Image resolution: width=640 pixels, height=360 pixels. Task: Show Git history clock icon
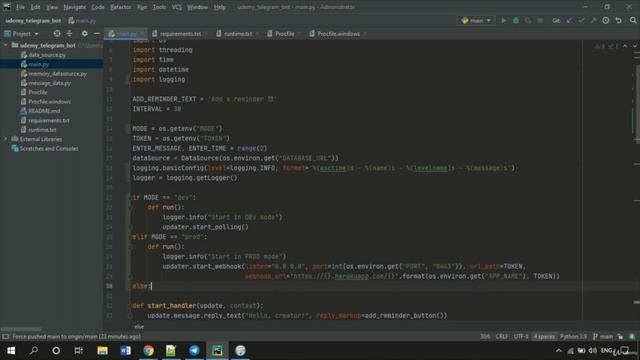pyautogui.click(x=606, y=20)
